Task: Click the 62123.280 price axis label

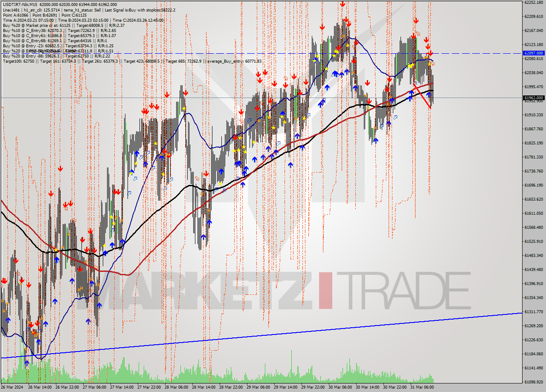Action: (534, 45)
